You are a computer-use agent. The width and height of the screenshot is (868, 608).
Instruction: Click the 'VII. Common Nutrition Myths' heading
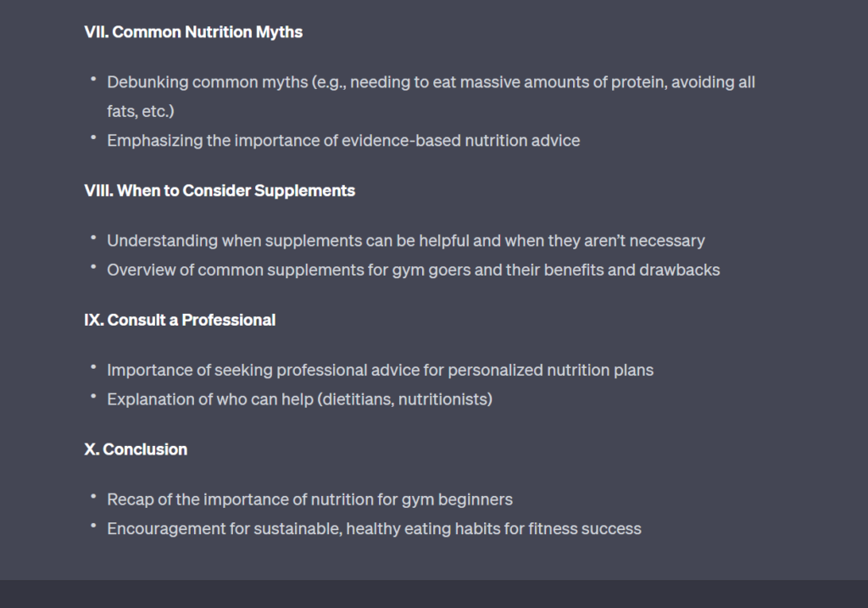tap(193, 32)
